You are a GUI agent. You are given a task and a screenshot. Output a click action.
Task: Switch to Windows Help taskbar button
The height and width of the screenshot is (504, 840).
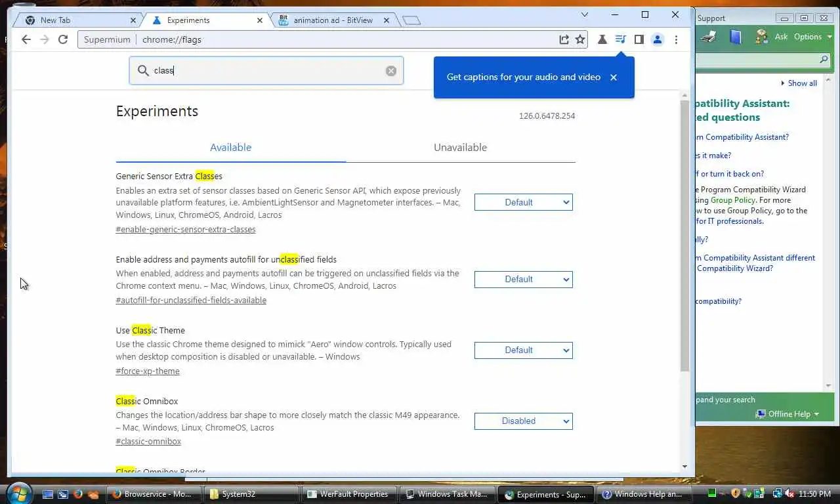point(642,494)
